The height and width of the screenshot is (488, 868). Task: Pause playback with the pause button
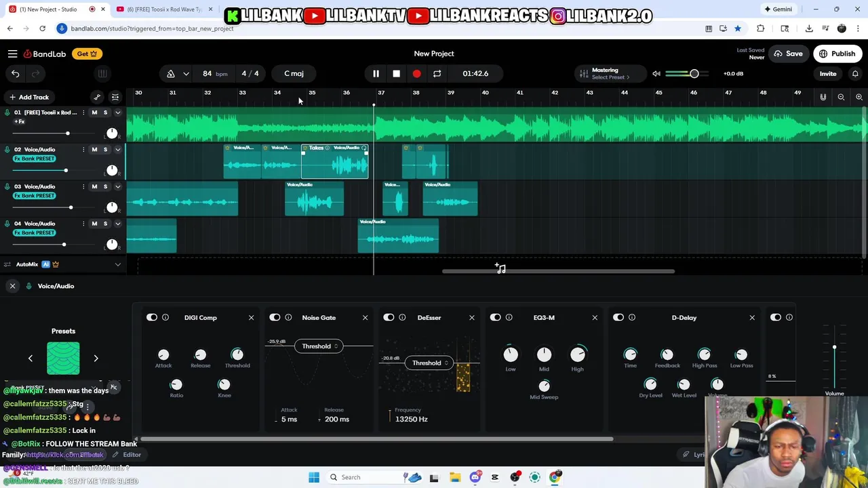(376, 73)
